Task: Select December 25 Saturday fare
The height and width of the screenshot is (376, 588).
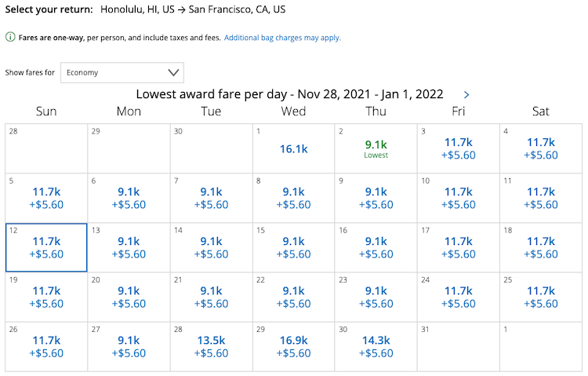Action: pyautogui.click(x=541, y=298)
